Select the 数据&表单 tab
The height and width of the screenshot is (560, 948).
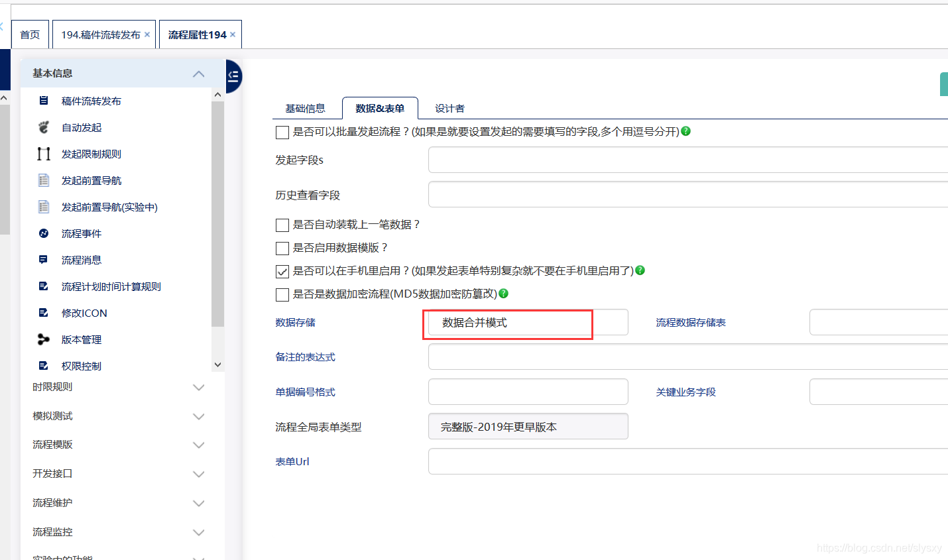pyautogui.click(x=380, y=108)
